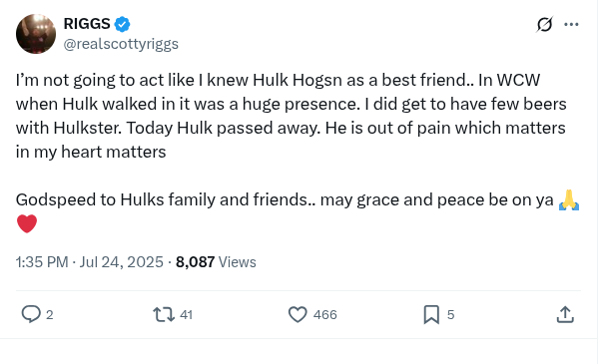The height and width of the screenshot is (364, 602).
Task: Click the 1:35 PM · Jul 24, 2025 timestamp
Action: [x=90, y=262]
